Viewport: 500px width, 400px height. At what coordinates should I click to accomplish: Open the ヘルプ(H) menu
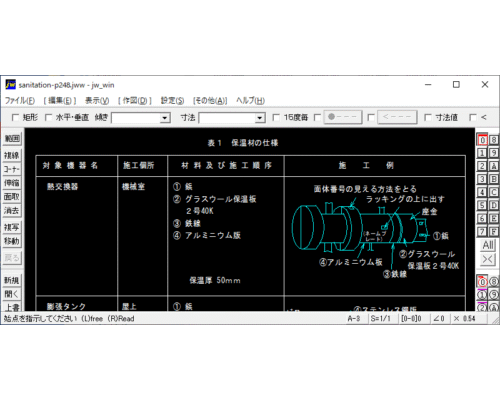pos(250,101)
